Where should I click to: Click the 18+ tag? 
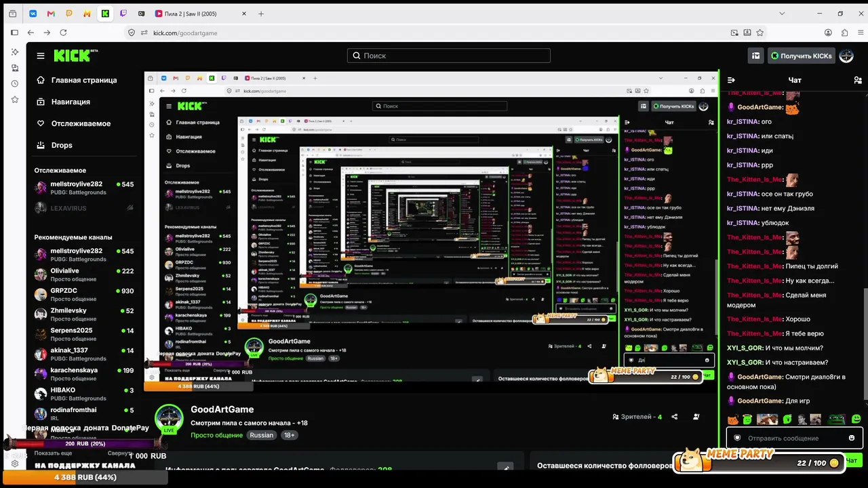click(x=290, y=435)
